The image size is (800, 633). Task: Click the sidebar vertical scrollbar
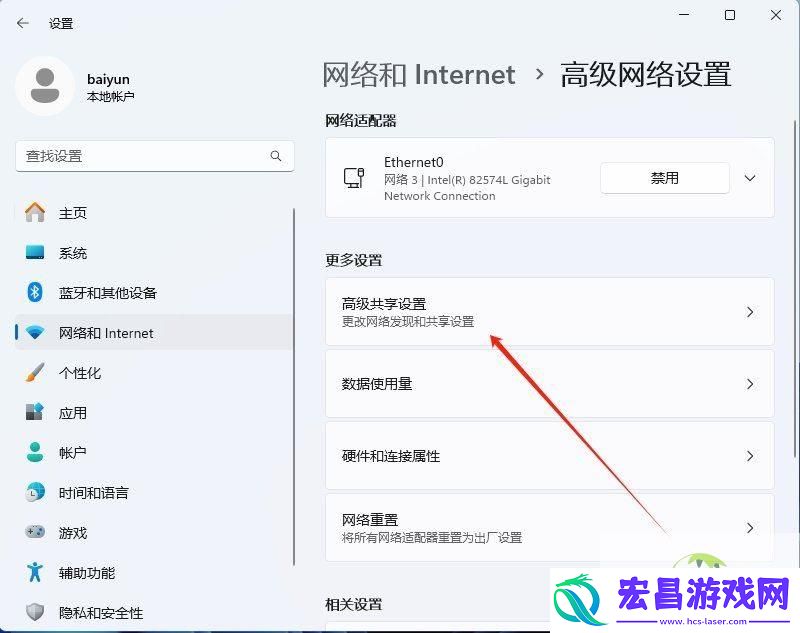294,387
